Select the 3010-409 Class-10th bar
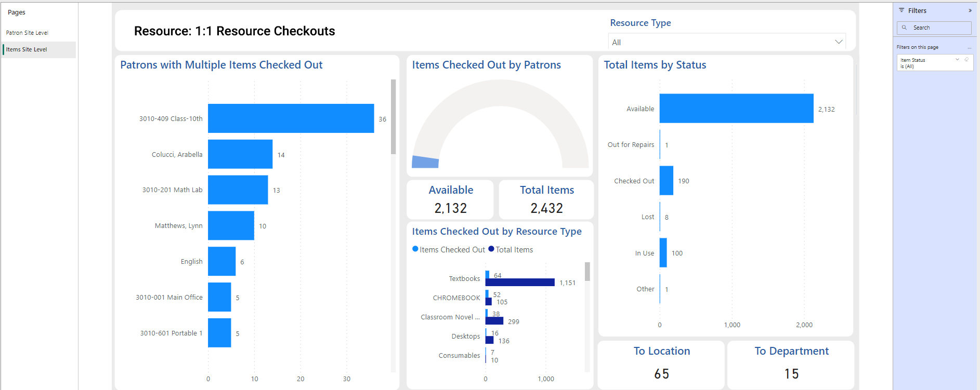The width and height of the screenshot is (980, 390). click(x=291, y=118)
